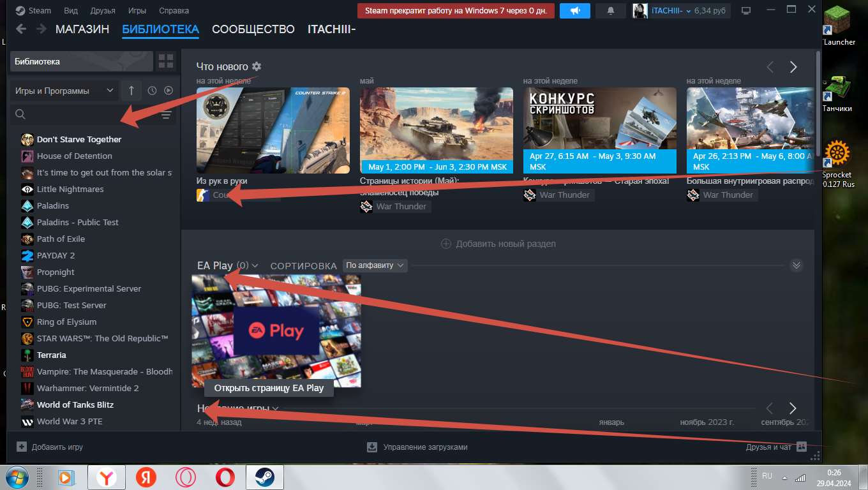Go back with the left navigation arrow

pos(21,29)
